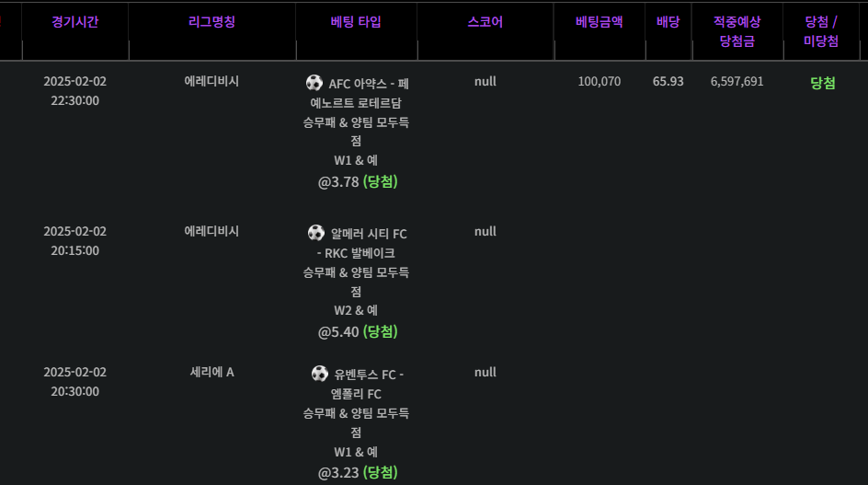Click soccer ball icon beside 알메러 시티 FC

click(x=316, y=232)
